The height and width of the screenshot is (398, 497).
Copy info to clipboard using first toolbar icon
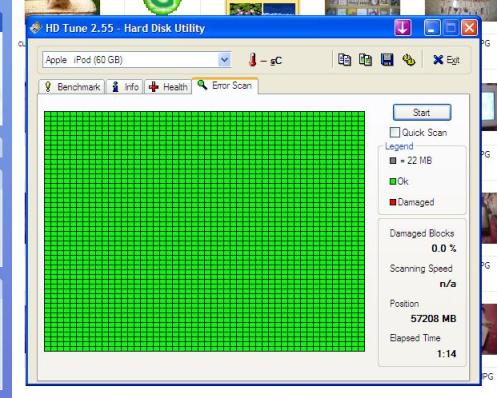click(344, 60)
